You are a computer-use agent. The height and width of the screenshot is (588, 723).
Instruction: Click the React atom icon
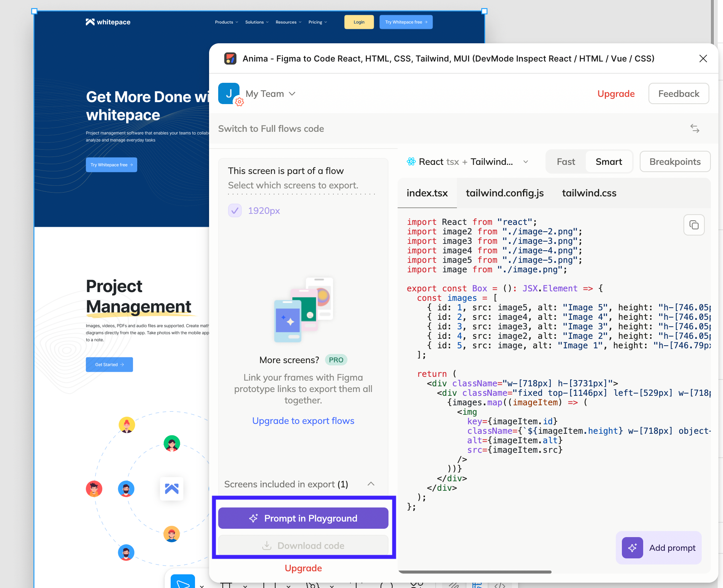[x=411, y=161]
